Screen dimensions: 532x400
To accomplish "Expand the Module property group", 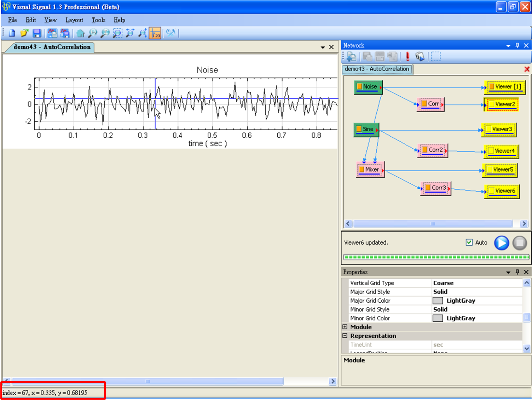I will point(345,327).
